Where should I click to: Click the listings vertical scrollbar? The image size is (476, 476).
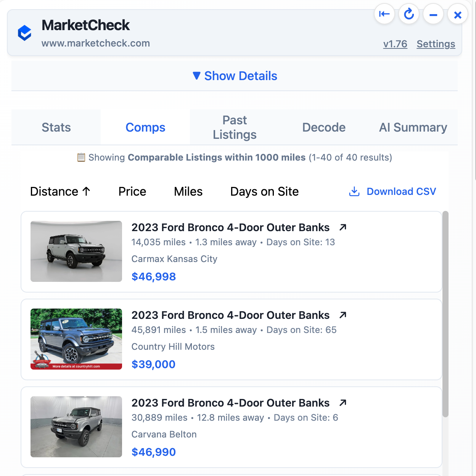point(445,314)
